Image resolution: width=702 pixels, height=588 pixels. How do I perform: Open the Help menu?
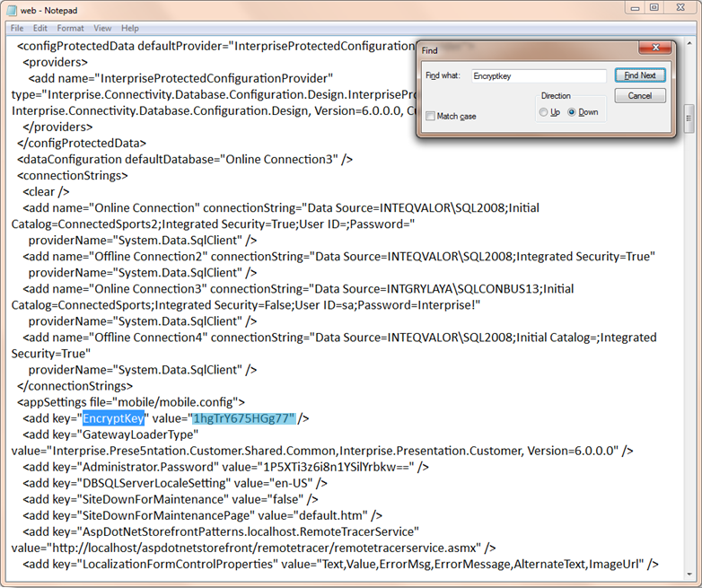130,29
